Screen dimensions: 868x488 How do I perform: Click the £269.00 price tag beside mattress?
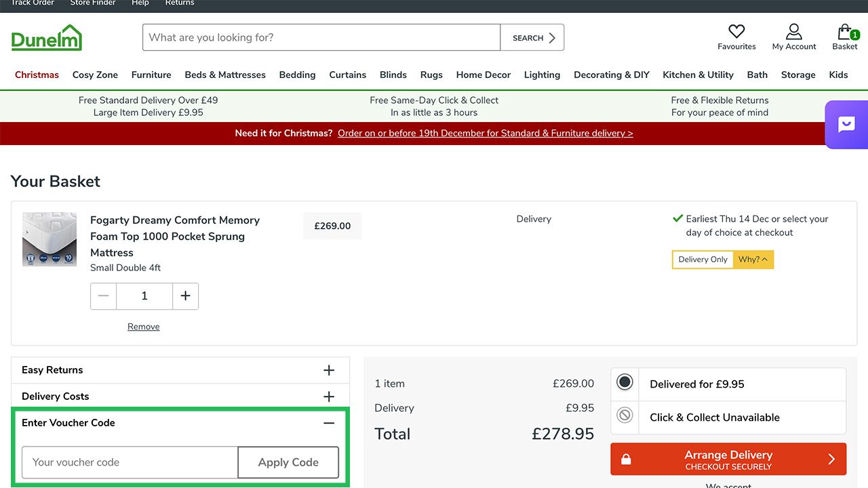click(x=332, y=226)
